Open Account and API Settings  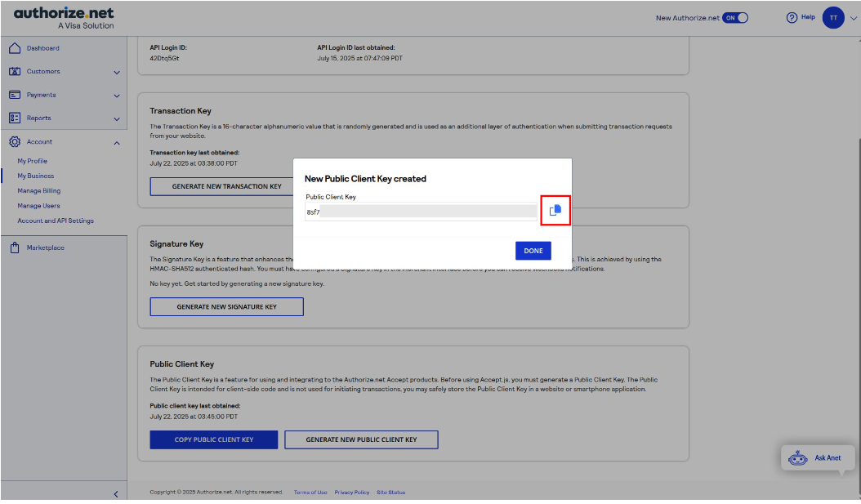point(56,221)
